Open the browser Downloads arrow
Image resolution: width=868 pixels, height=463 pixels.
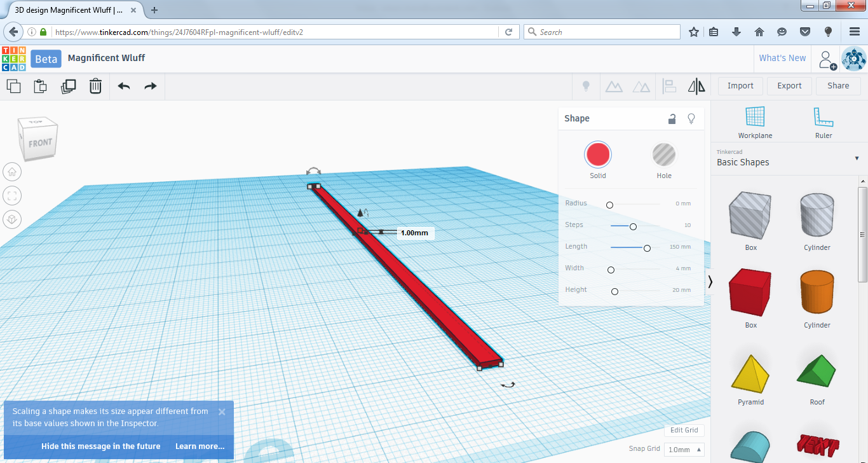(x=737, y=32)
